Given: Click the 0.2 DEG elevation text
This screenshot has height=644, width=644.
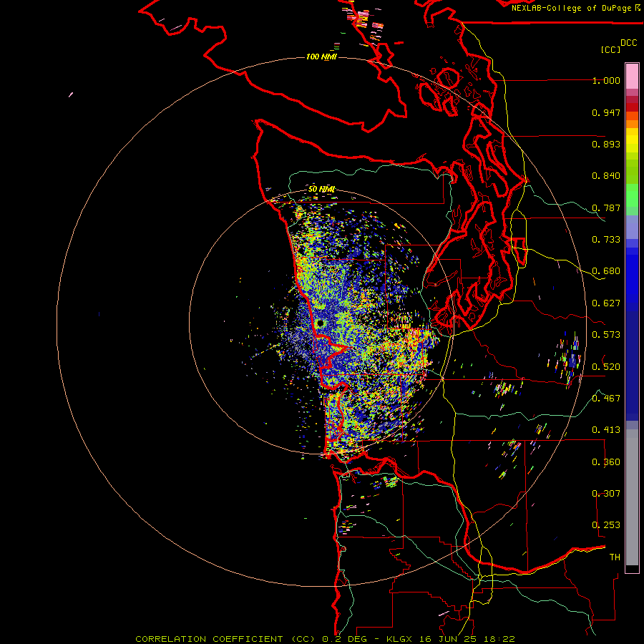Looking at the screenshot, I should 344,639.
